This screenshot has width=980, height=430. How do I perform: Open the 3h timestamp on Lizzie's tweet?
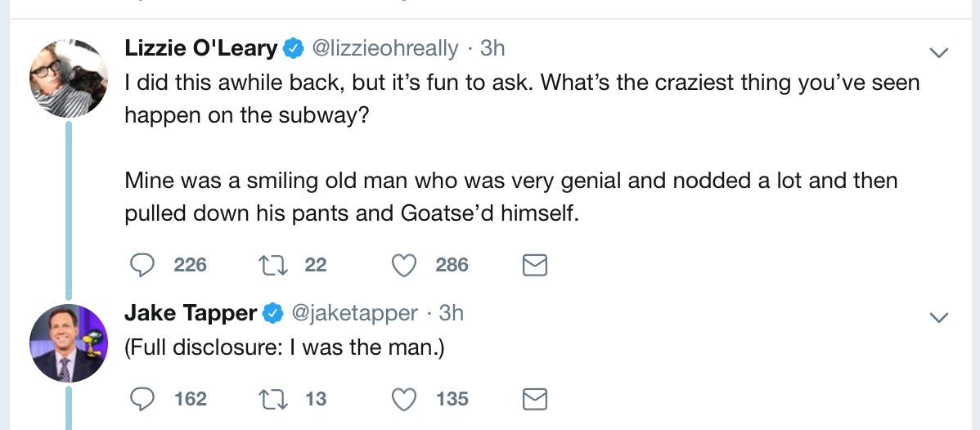(x=492, y=48)
